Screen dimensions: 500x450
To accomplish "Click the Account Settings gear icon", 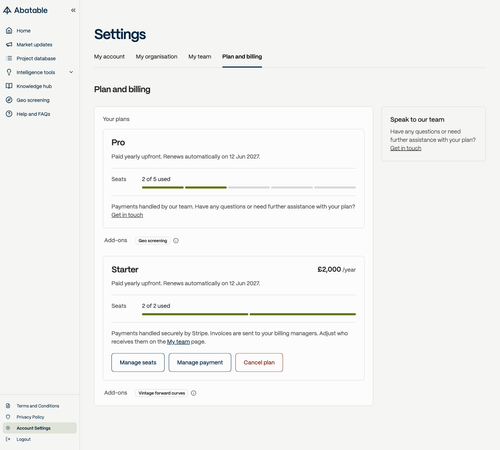I will click(x=8, y=428).
